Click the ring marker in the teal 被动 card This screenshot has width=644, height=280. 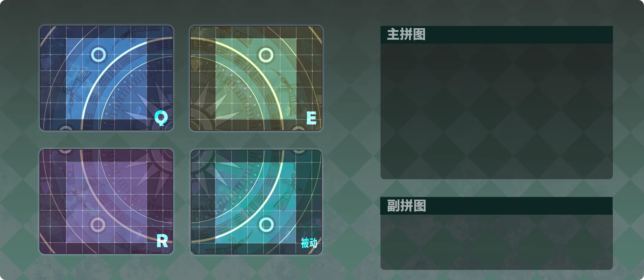[266, 225]
